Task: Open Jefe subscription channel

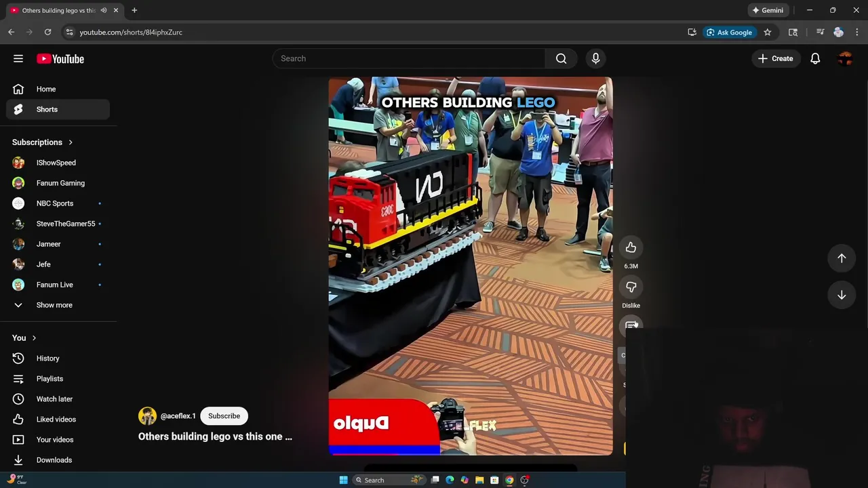Action: tap(58, 264)
